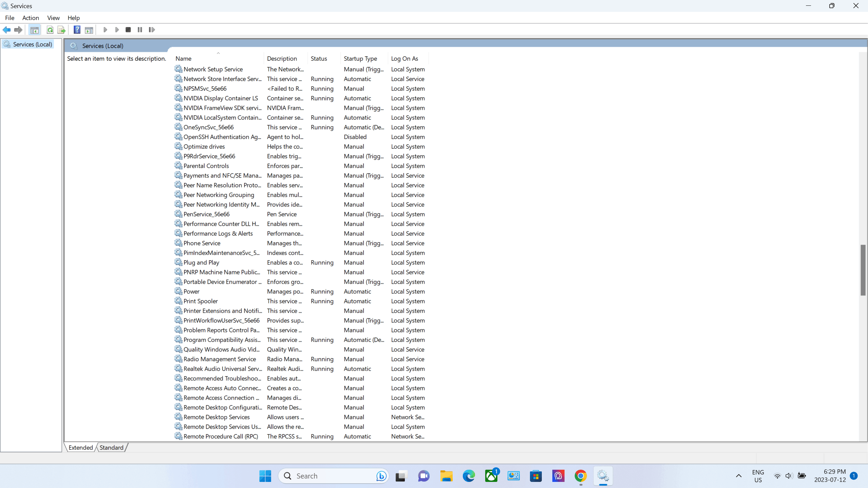This screenshot has width=868, height=488.
Task: Sort by the Startup Type column
Action: tap(360, 58)
